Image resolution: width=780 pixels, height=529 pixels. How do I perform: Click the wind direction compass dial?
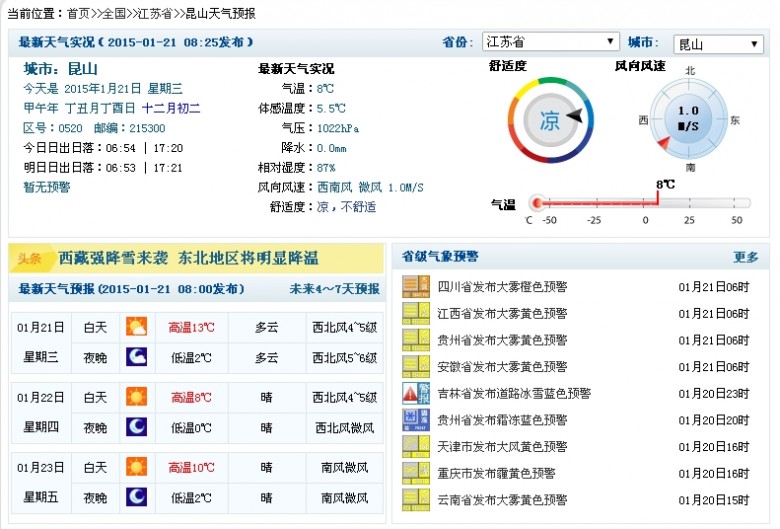tap(688, 119)
